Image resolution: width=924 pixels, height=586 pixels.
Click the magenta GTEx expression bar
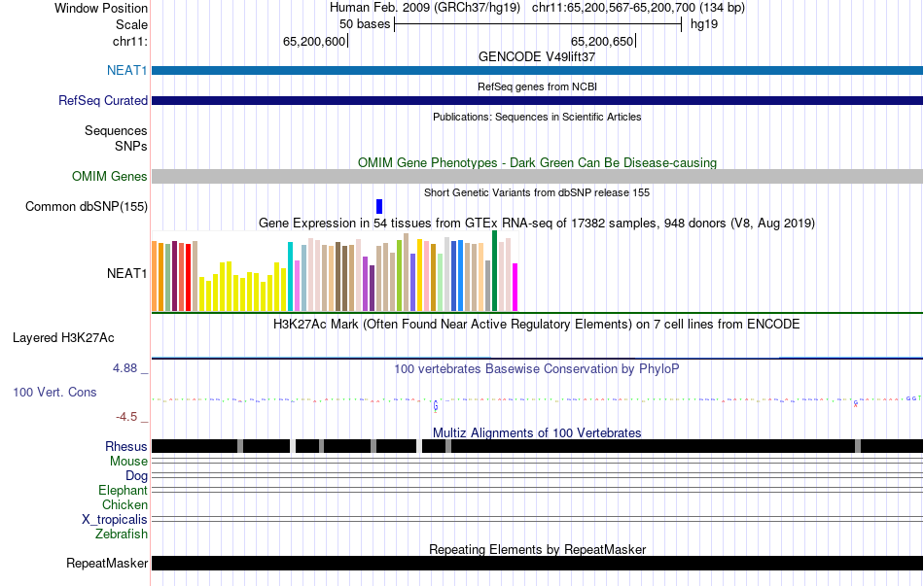(x=515, y=287)
